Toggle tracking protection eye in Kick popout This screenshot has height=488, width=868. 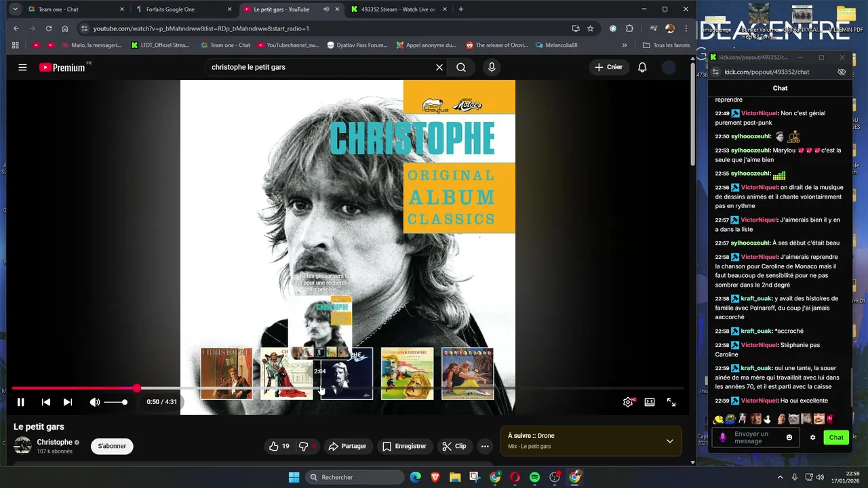(842, 72)
